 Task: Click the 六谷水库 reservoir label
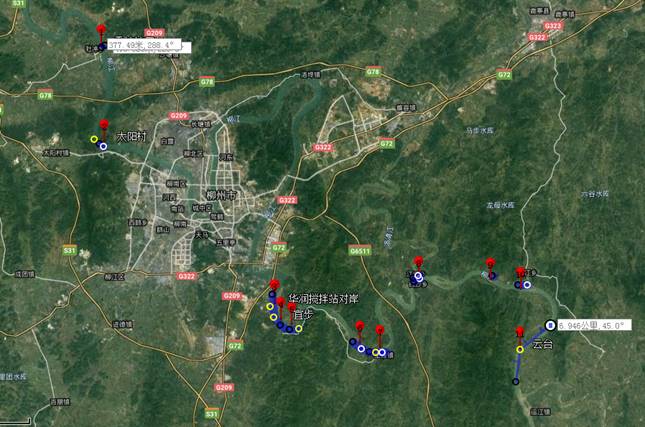point(594,194)
